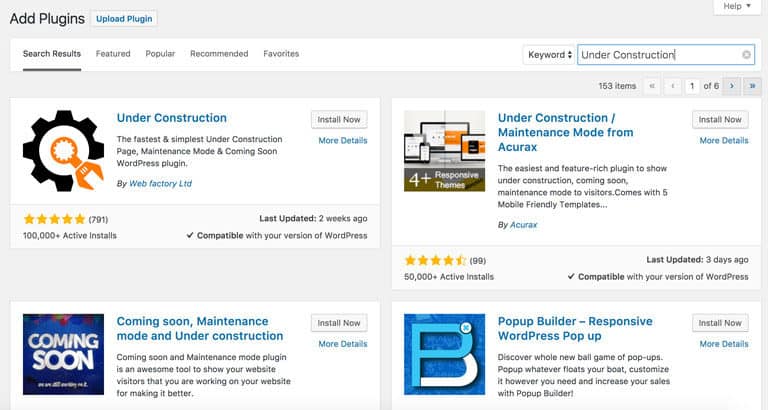Open the Acurax responsive themes plugin thumbnail

444,151
